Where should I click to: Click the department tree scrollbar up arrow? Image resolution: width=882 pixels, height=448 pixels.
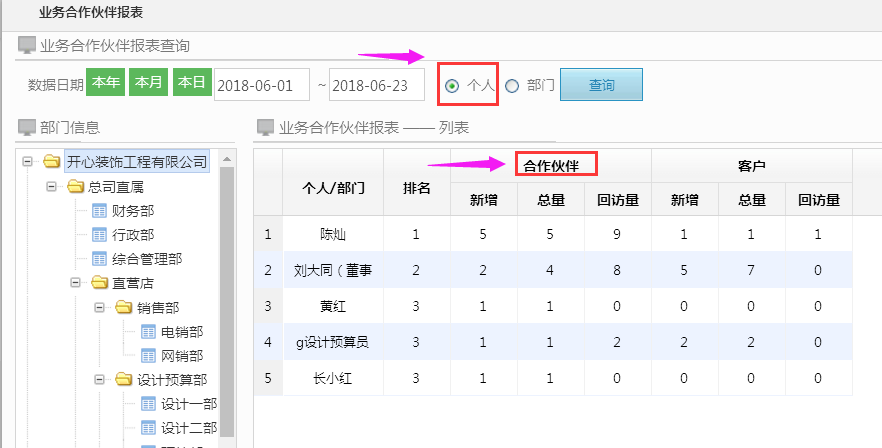[x=226, y=159]
